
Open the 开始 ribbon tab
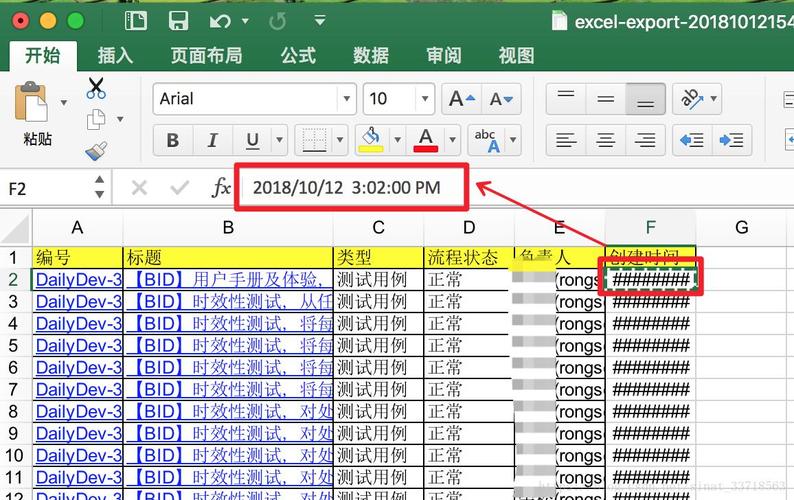pyautogui.click(x=43, y=56)
